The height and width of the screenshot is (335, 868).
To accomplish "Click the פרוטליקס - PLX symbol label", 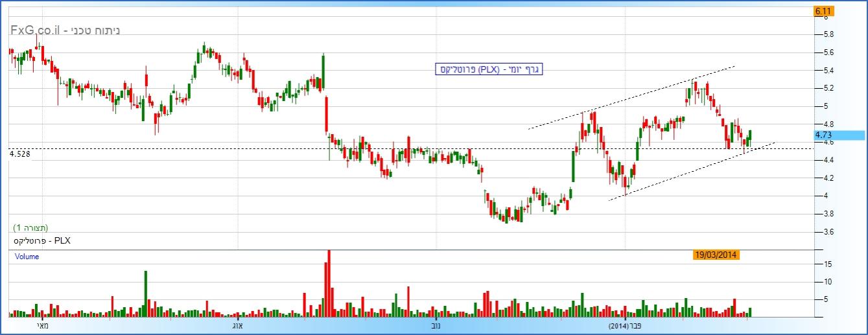I will (x=41, y=240).
